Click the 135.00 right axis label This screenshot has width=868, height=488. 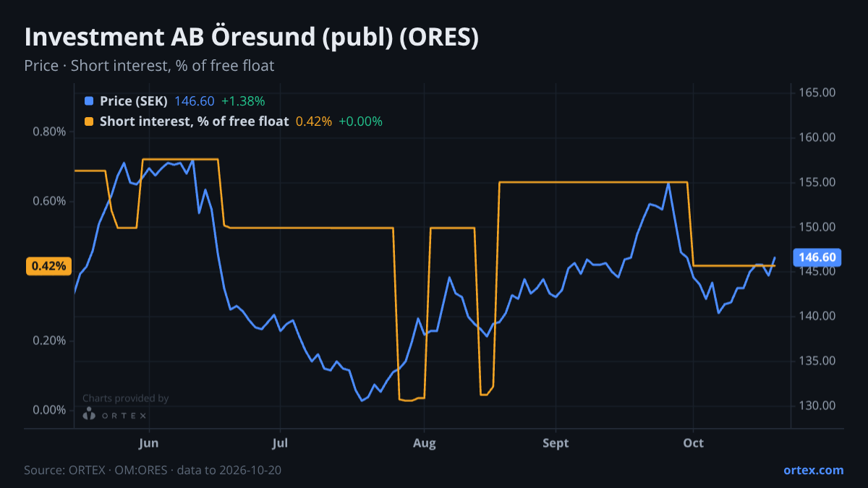(x=817, y=361)
